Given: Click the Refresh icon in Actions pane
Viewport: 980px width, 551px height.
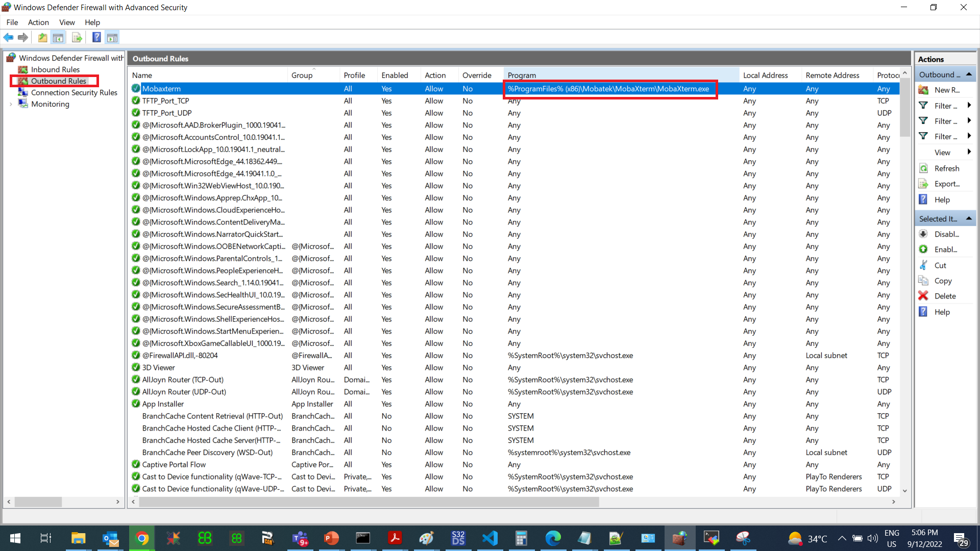Looking at the screenshot, I should tap(923, 168).
